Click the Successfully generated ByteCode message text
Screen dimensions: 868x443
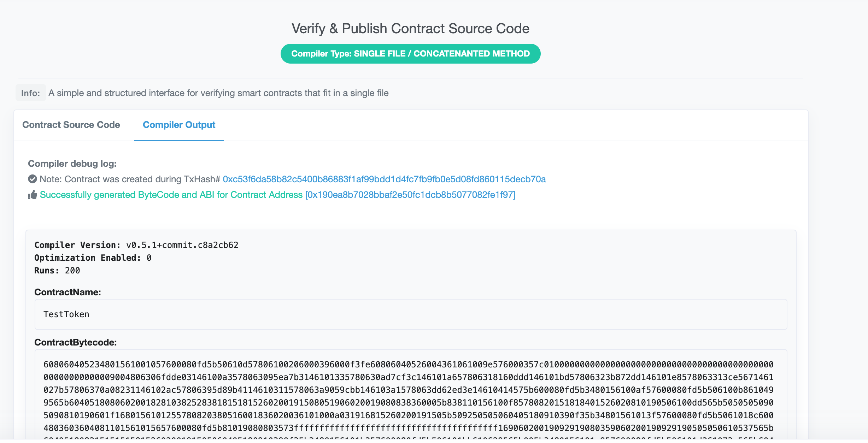[x=171, y=195]
